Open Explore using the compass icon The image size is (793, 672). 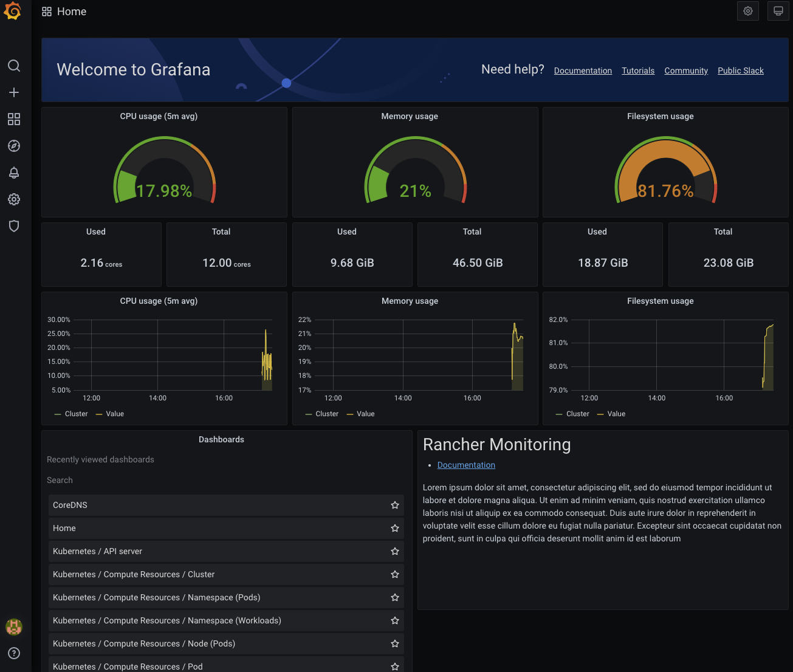click(14, 146)
